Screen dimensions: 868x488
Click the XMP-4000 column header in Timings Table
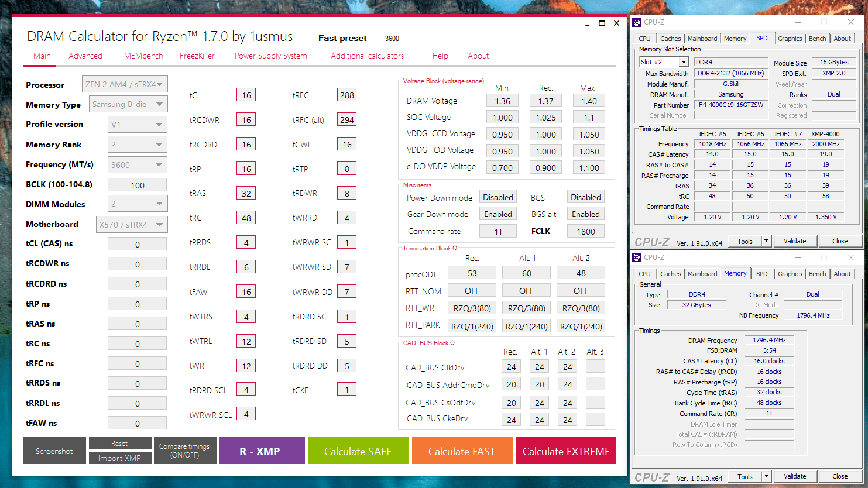(825, 134)
